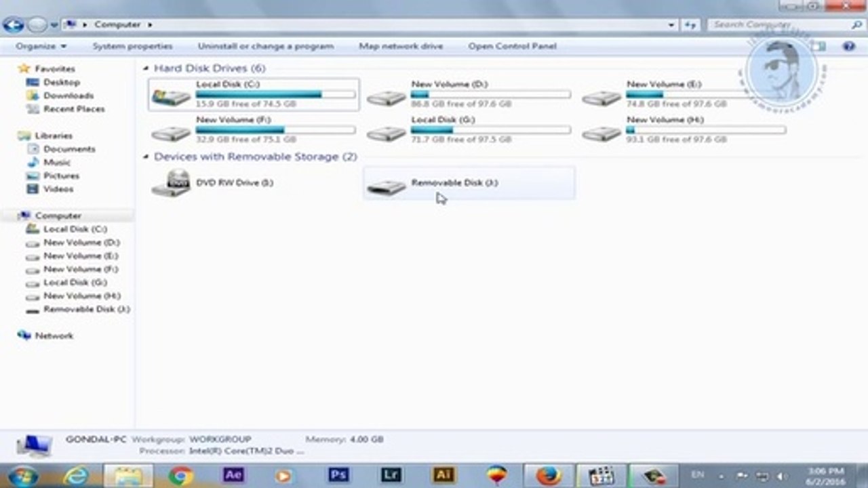This screenshot has height=488, width=868.
Task: Open Documents library in sidebar
Action: tap(69, 149)
